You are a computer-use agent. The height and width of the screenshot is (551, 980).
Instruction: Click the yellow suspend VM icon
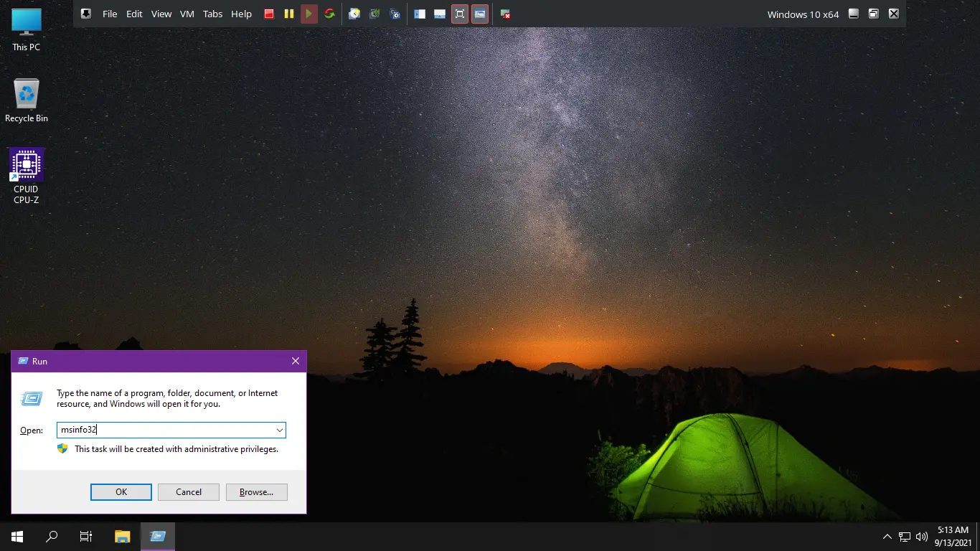(289, 14)
